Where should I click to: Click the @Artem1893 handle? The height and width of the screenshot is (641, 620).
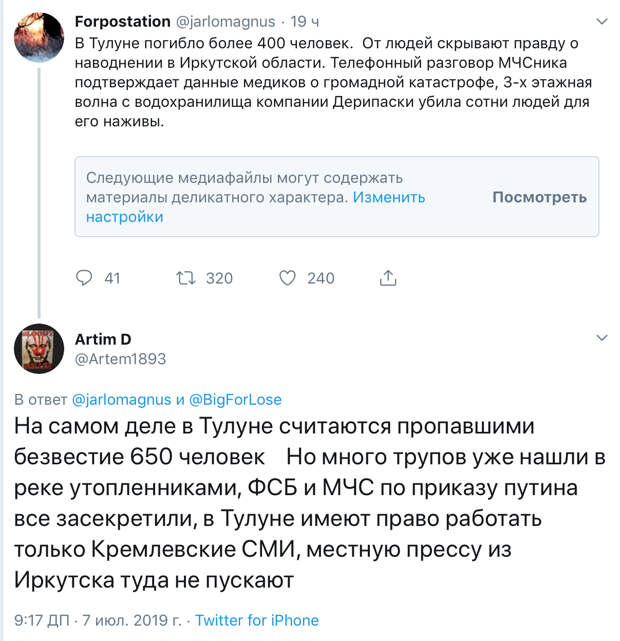[121, 359]
